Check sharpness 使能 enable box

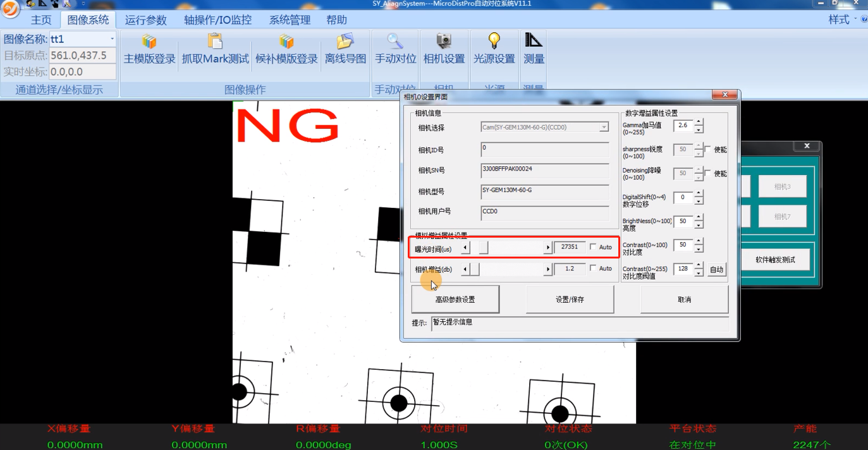708,150
